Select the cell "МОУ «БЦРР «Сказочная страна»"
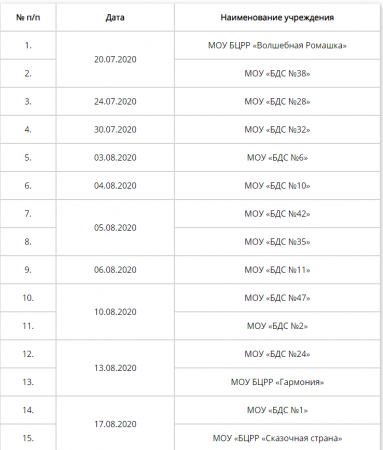Image resolution: width=383 pixels, height=450 pixels. pyautogui.click(x=277, y=438)
